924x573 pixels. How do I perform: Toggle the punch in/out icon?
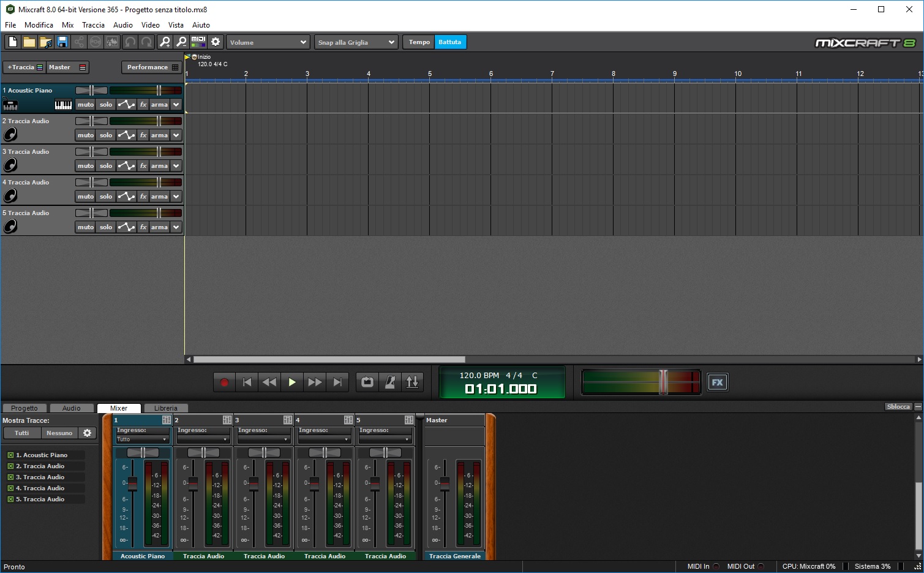pyautogui.click(x=413, y=382)
